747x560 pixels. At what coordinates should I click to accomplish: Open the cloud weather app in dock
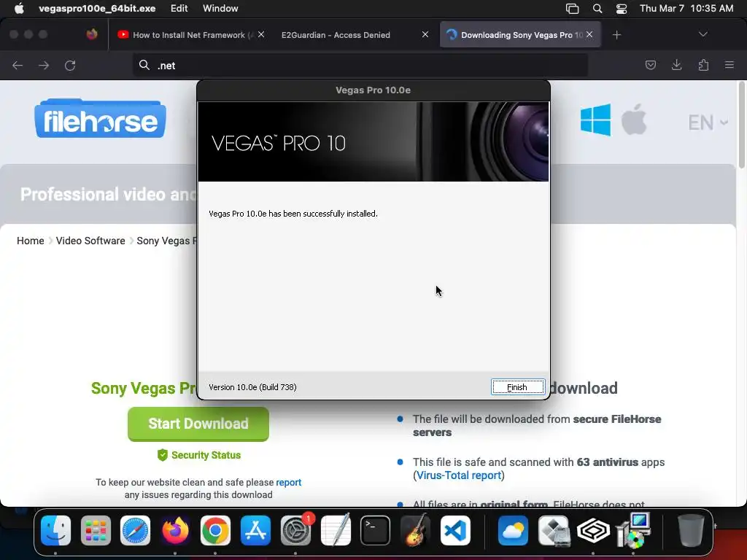[x=513, y=531]
